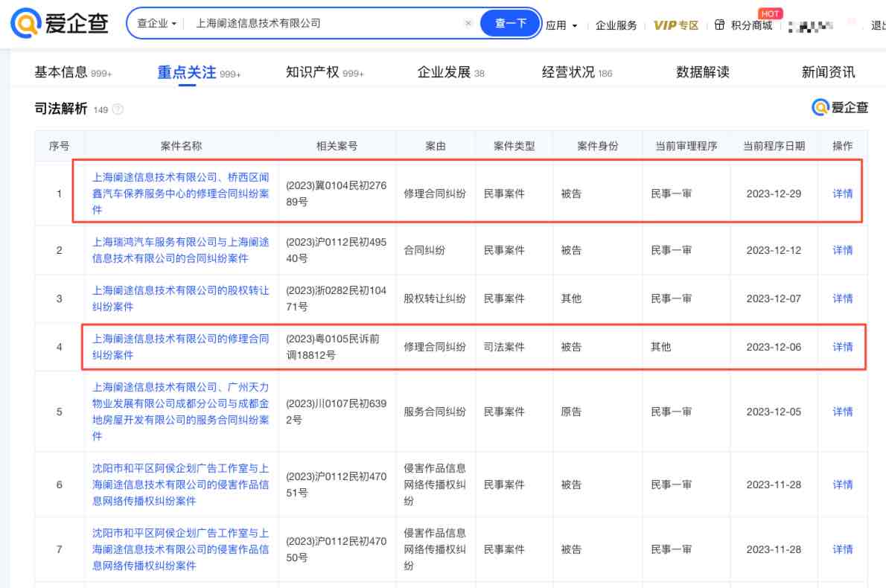Open 详情 for the 2023-12-12 case
Image resolution: width=886 pixels, height=588 pixels.
pyautogui.click(x=843, y=250)
